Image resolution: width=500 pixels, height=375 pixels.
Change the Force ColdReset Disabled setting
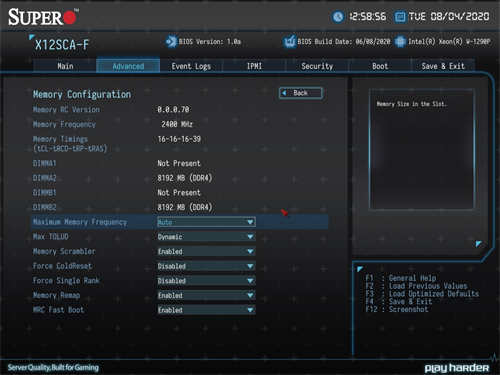(206, 266)
